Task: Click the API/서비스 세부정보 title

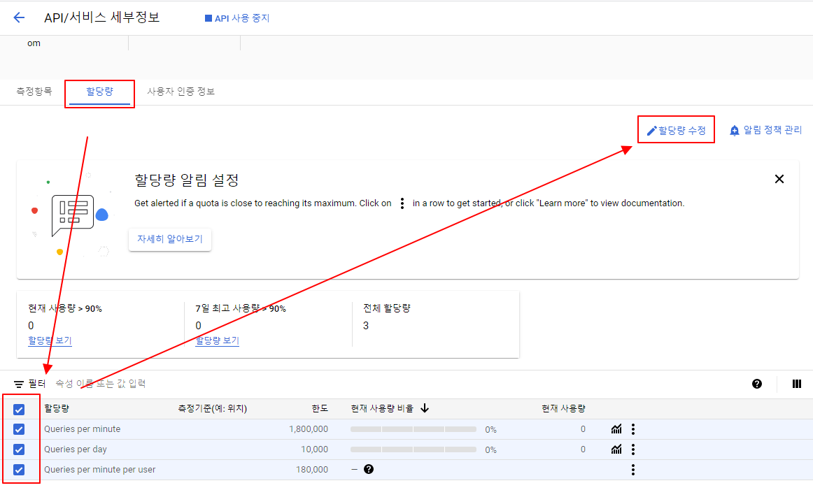Action: [101, 17]
